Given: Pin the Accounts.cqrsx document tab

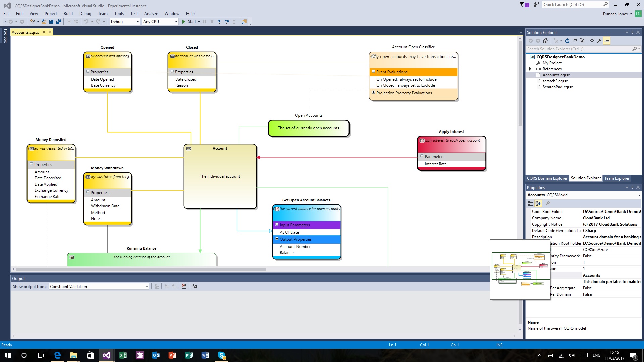Looking at the screenshot, I should [x=44, y=32].
